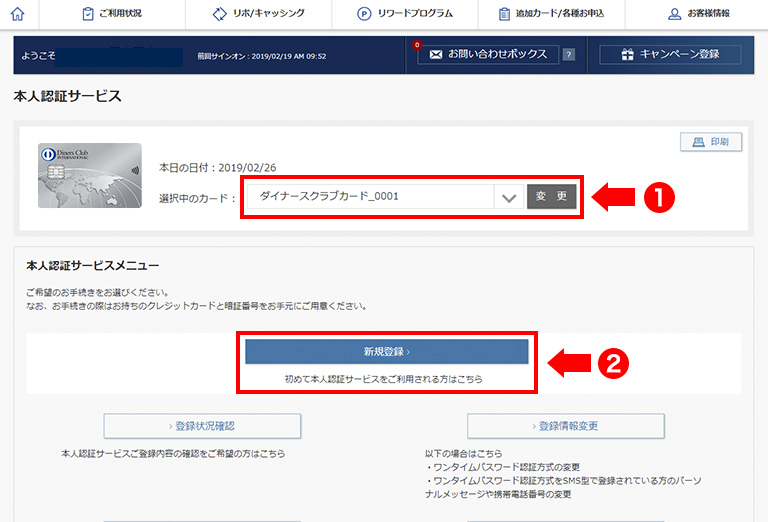Click the 印刷 print button

tap(711, 142)
